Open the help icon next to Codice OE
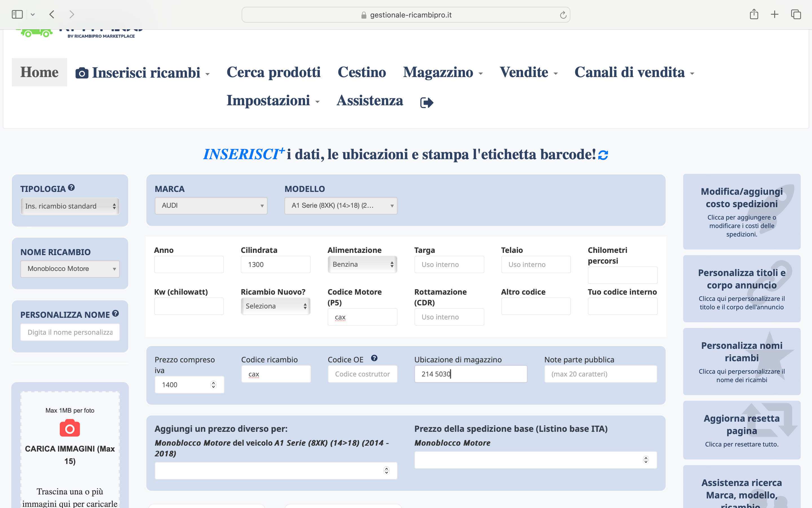 (x=374, y=358)
